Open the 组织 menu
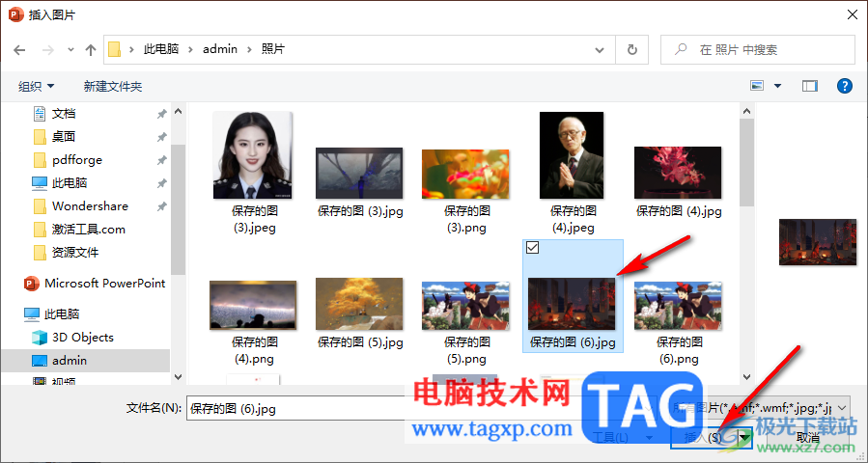This screenshot has width=868, height=463. pos(36,86)
